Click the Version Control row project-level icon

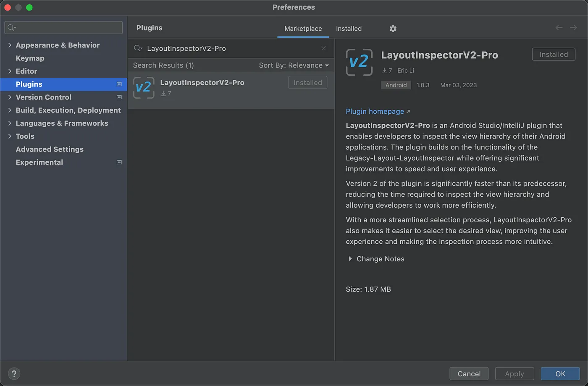click(119, 97)
